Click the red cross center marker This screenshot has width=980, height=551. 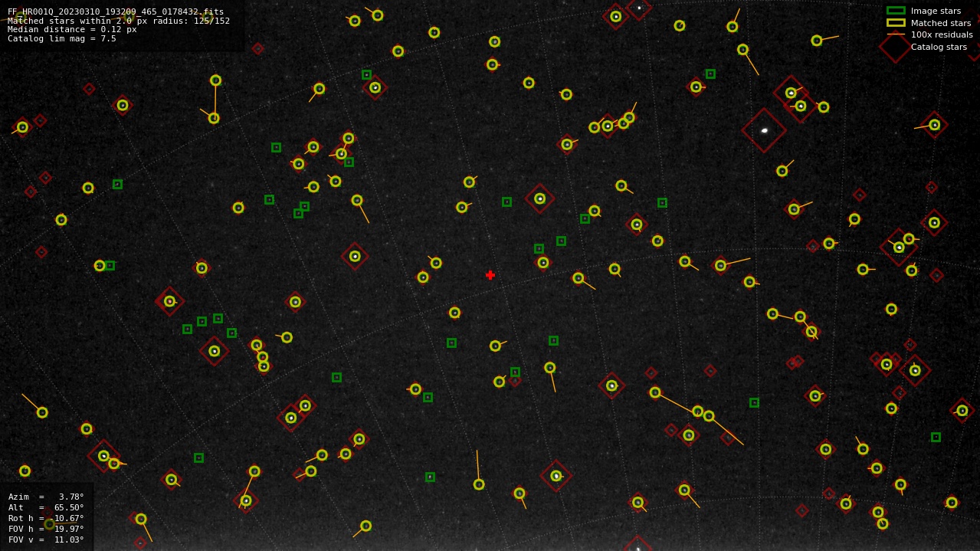(x=490, y=275)
